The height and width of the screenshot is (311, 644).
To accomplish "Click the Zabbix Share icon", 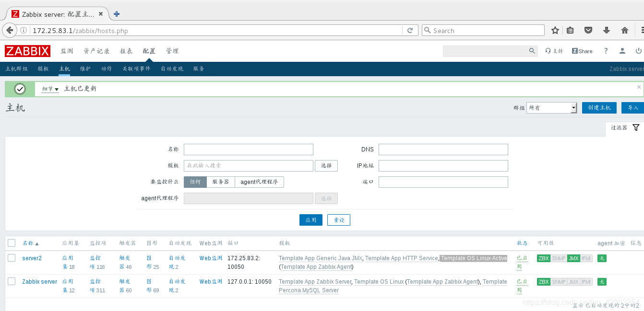I will click(x=582, y=51).
